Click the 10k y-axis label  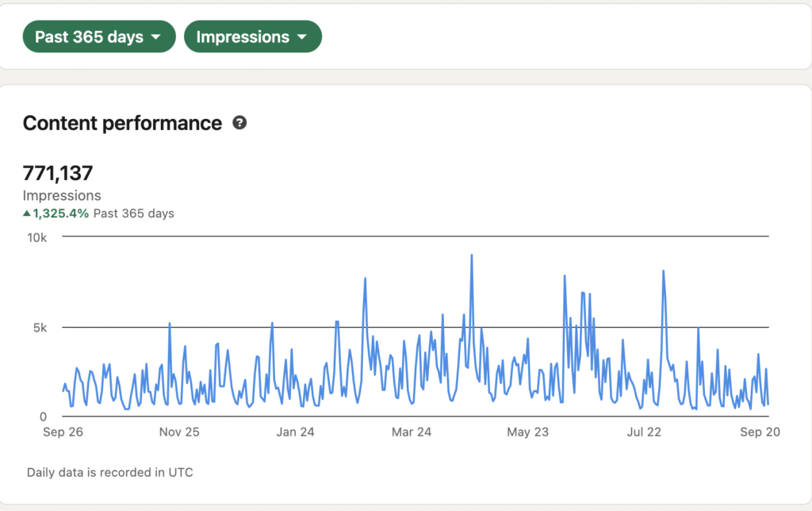38,237
